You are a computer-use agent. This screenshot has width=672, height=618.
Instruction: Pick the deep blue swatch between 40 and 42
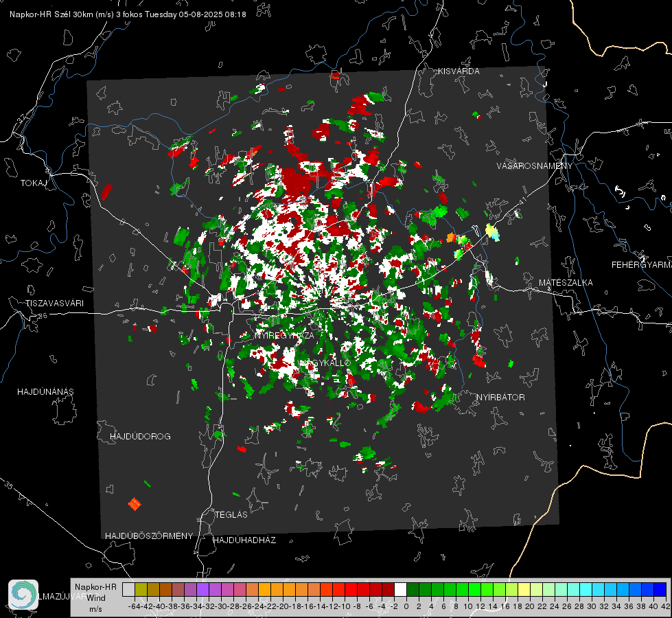tap(660, 589)
